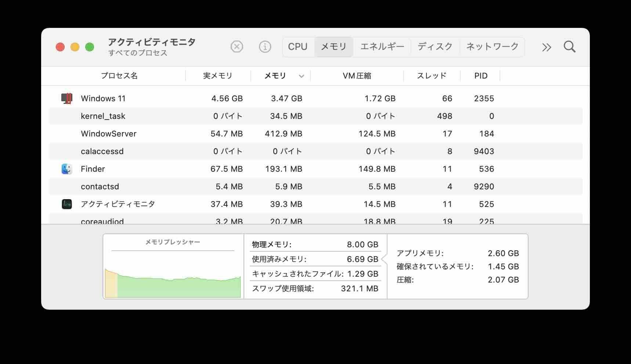The image size is (631, 364).
Task: Click the 1.72 GB VM compressed value
Action: point(380,98)
